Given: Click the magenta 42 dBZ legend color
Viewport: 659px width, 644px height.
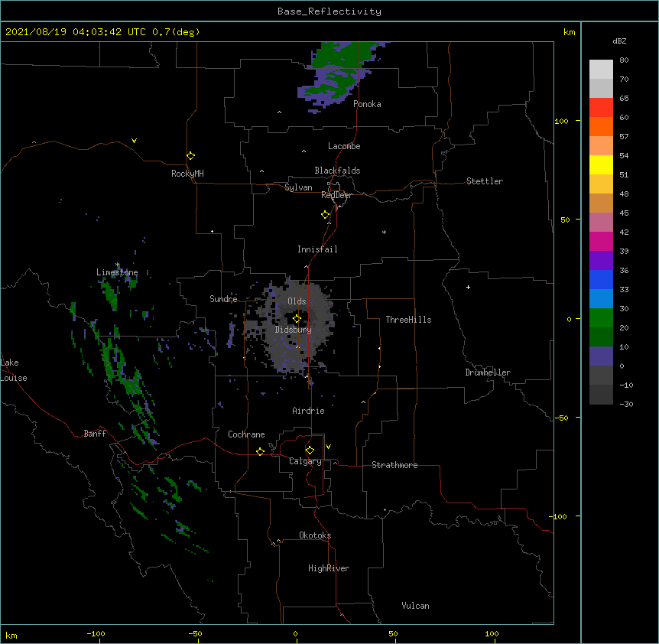Looking at the screenshot, I should coord(601,241).
